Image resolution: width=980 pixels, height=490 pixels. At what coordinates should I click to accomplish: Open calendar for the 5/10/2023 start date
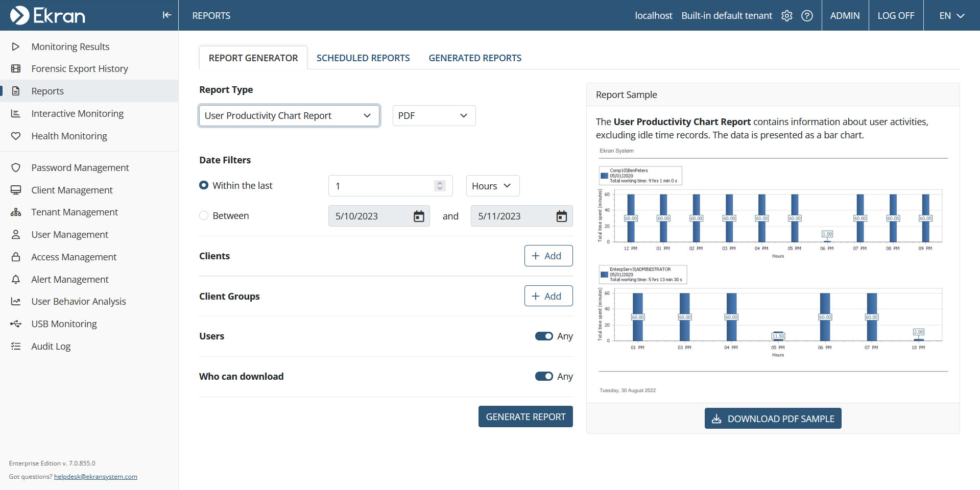pos(419,216)
